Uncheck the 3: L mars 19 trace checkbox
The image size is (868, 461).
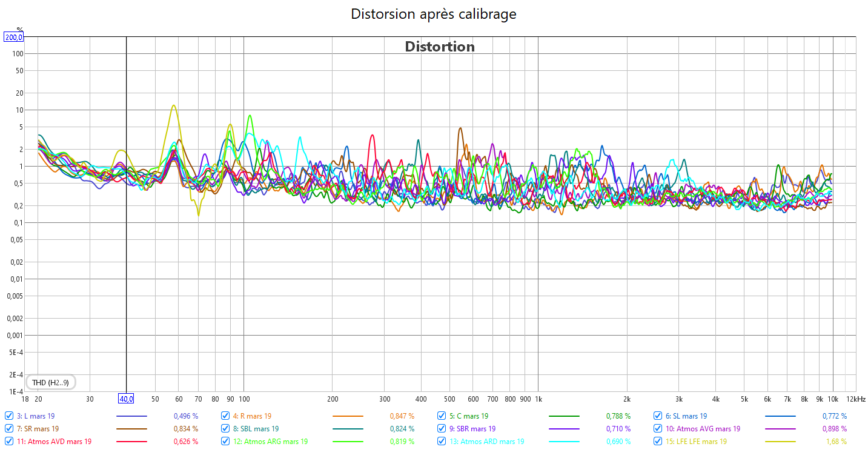click(9, 416)
